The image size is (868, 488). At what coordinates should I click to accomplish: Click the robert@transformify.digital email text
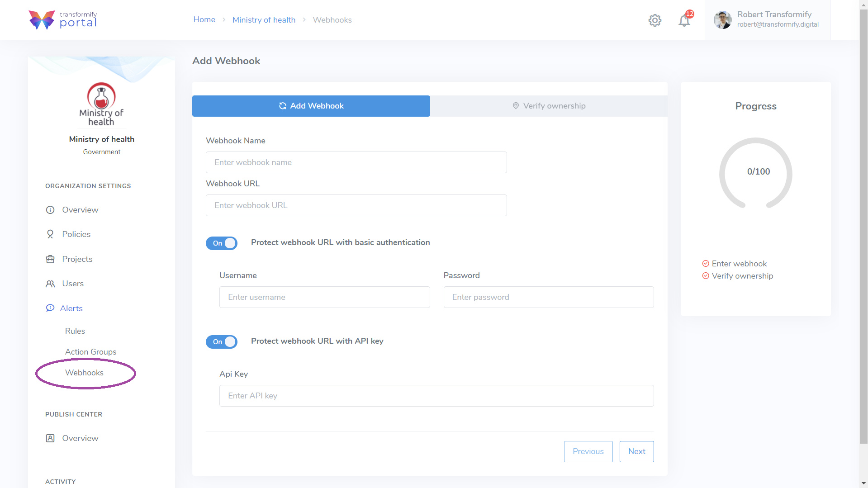(778, 24)
